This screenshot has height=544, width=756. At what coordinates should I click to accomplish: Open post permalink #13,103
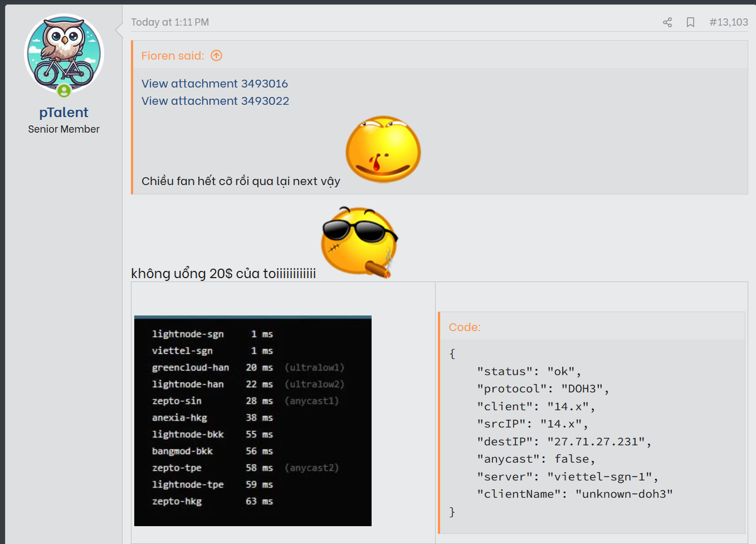(728, 22)
